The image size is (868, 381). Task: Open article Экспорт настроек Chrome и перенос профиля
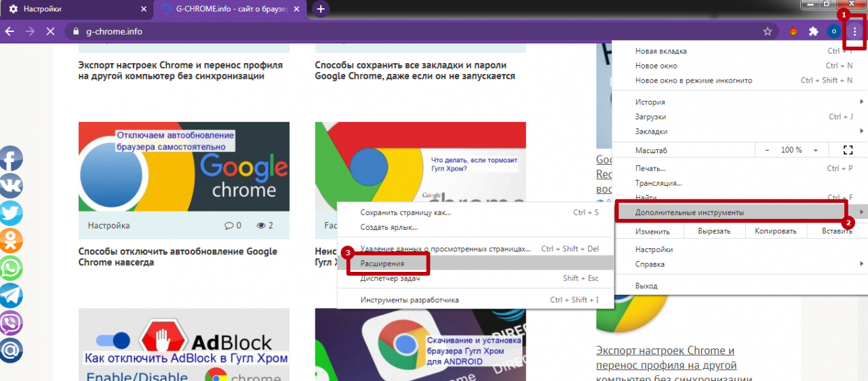point(180,71)
